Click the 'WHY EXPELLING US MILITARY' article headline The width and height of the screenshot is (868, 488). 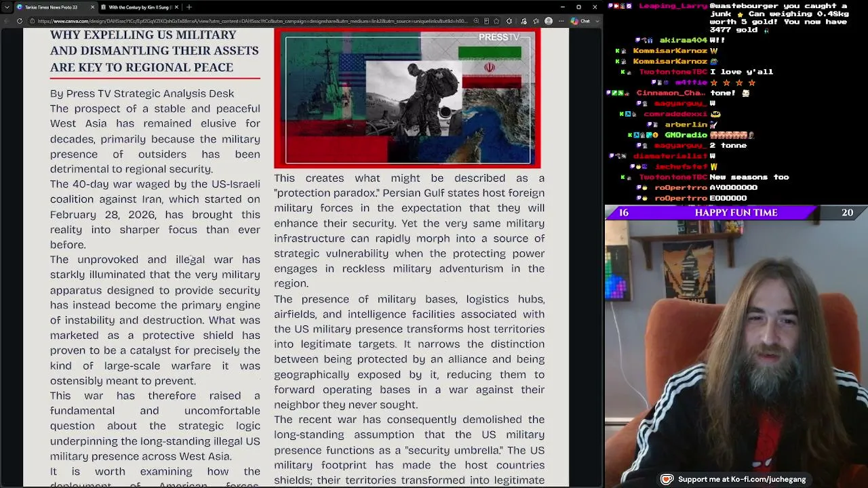click(154, 51)
